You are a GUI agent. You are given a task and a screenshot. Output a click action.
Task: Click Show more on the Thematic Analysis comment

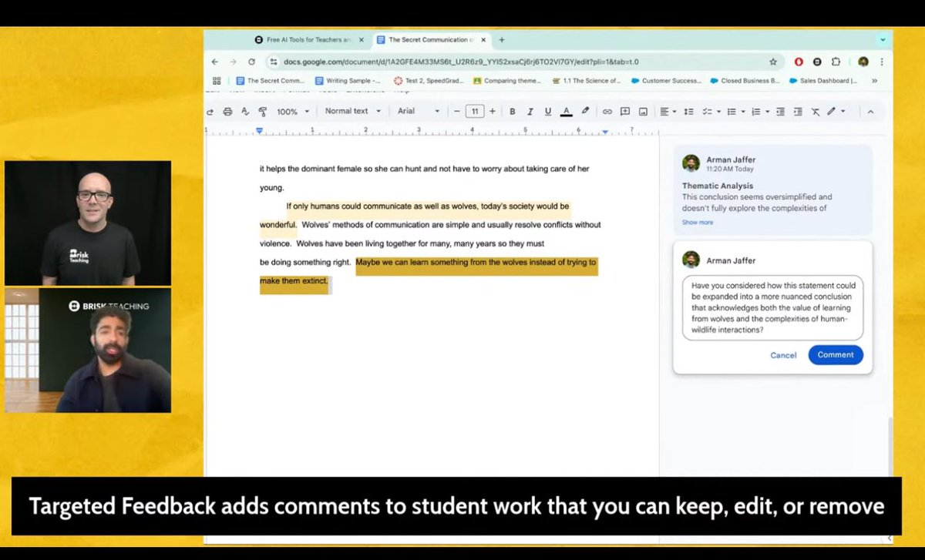698,222
